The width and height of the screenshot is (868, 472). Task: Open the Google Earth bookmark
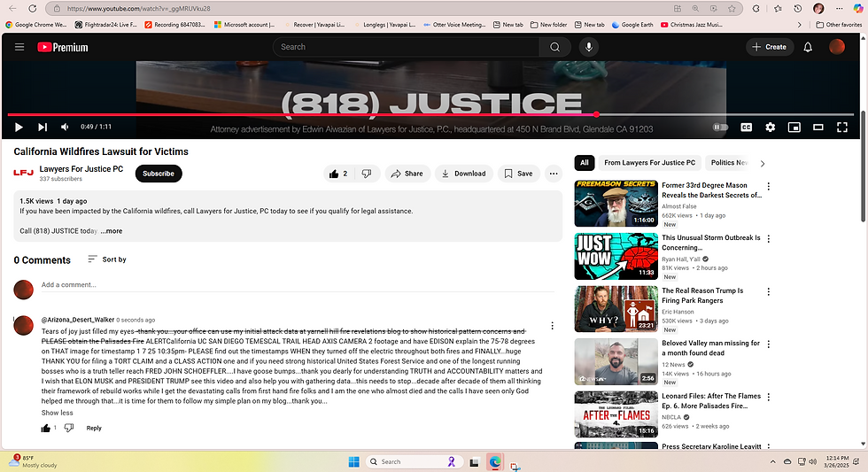pyautogui.click(x=632, y=24)
